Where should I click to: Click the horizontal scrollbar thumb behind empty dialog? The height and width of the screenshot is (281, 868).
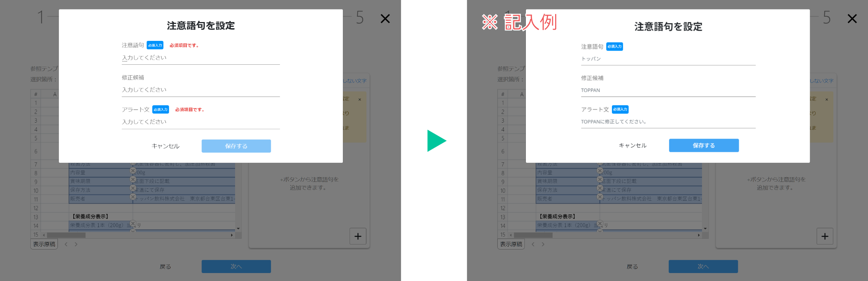coord(66,235)
